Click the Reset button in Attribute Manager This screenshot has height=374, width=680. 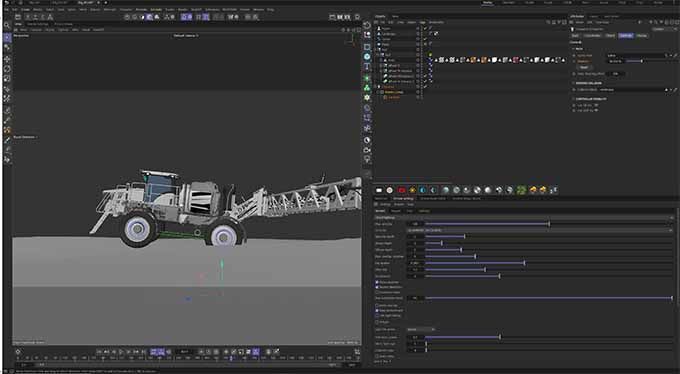(584, 67)
